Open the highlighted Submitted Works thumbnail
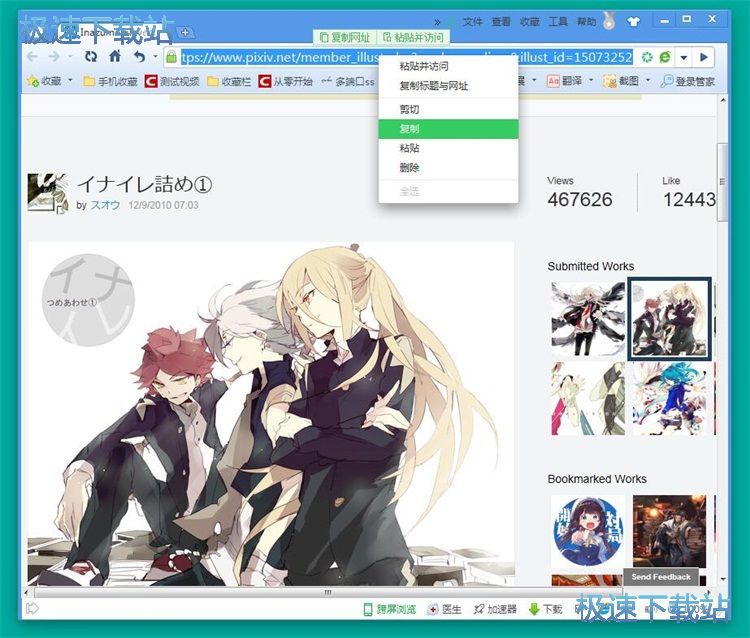Viewport: 750px width, 638px height. pyautogui.click(x=669, y=319)
